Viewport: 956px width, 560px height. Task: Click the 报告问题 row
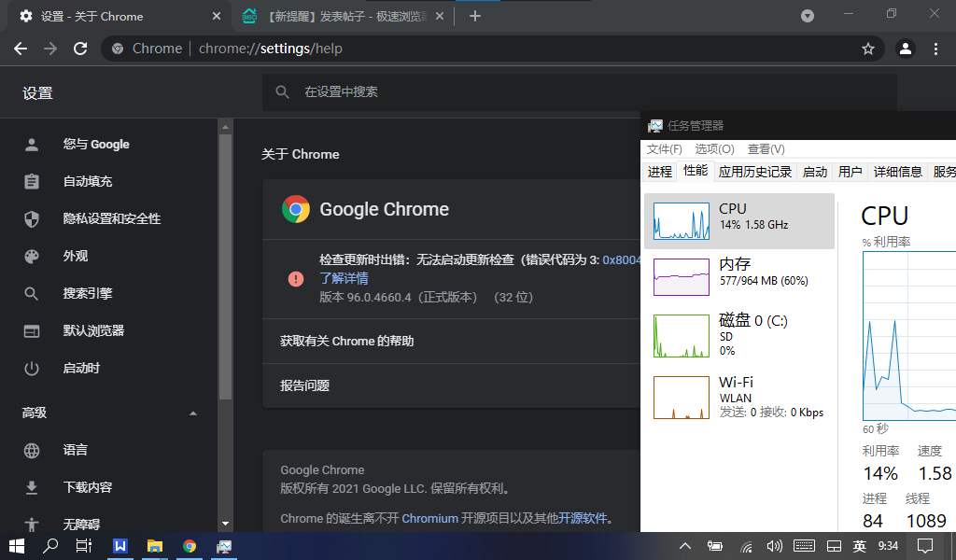pyautogui.click(x=451, y=385)
